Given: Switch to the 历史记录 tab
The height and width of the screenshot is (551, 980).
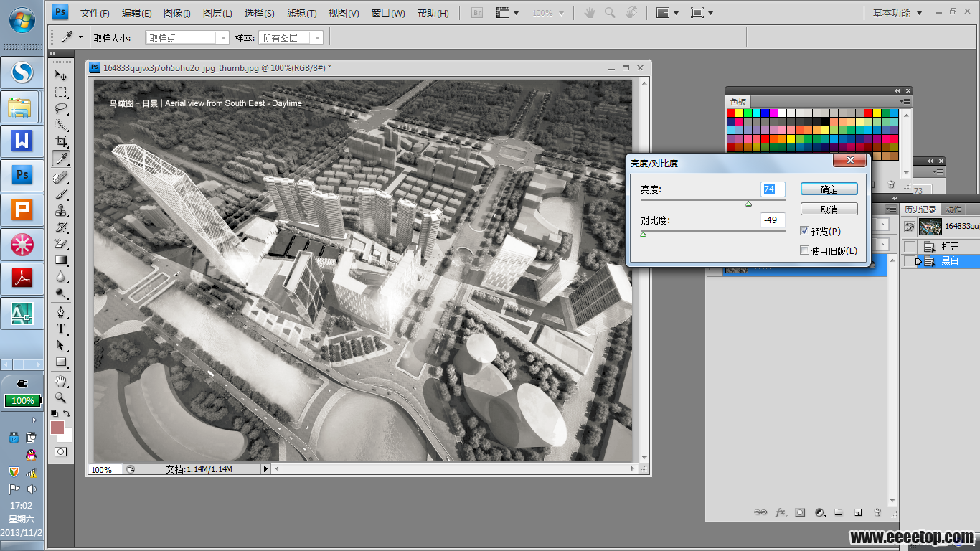Looking at the screenshot, I should 920,209.
